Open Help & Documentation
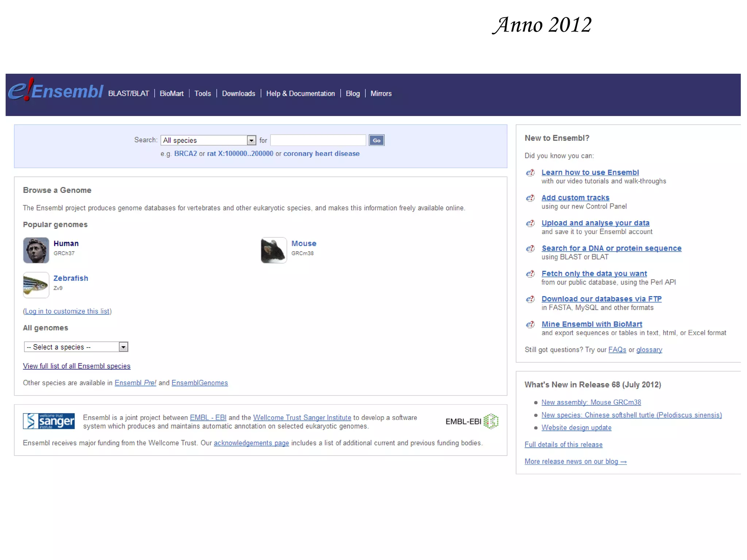This screenshot has height=560, width=747. click(x=301, y=94)
